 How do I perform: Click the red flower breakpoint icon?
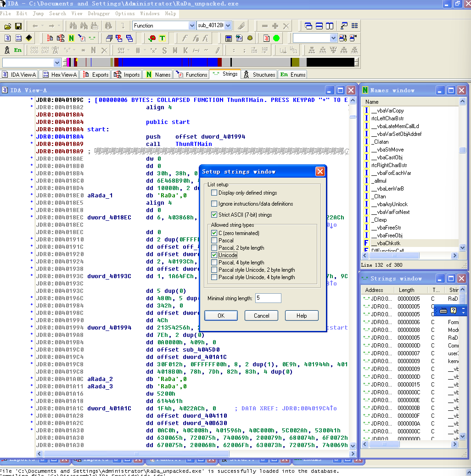pos(152,38)
